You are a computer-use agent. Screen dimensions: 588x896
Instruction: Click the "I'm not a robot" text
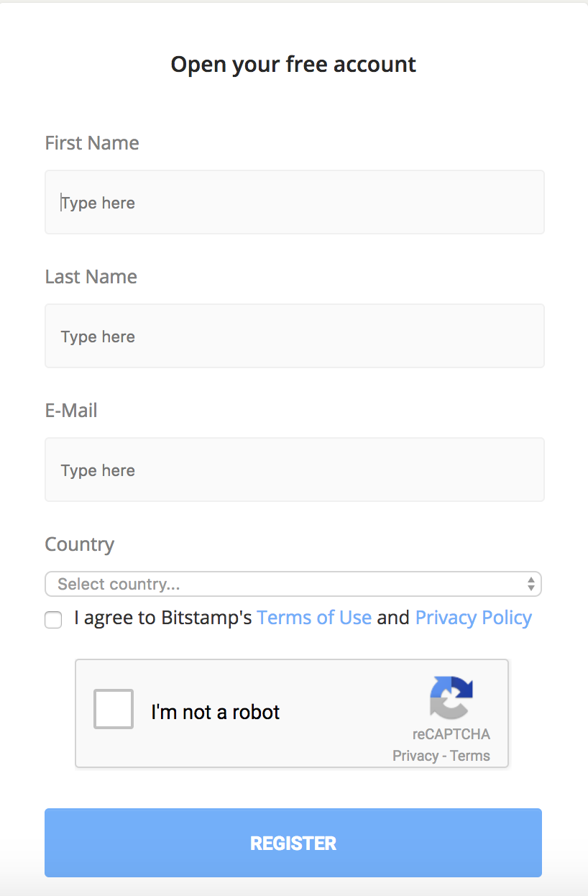click(x=216, y=712)
